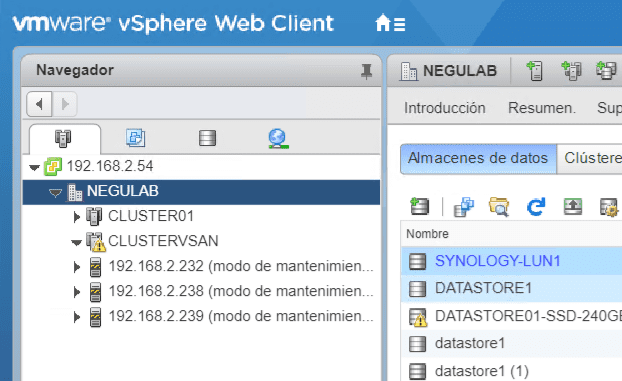Select the DATASTORE1 row
622x381 pixels.
point(512,289)
